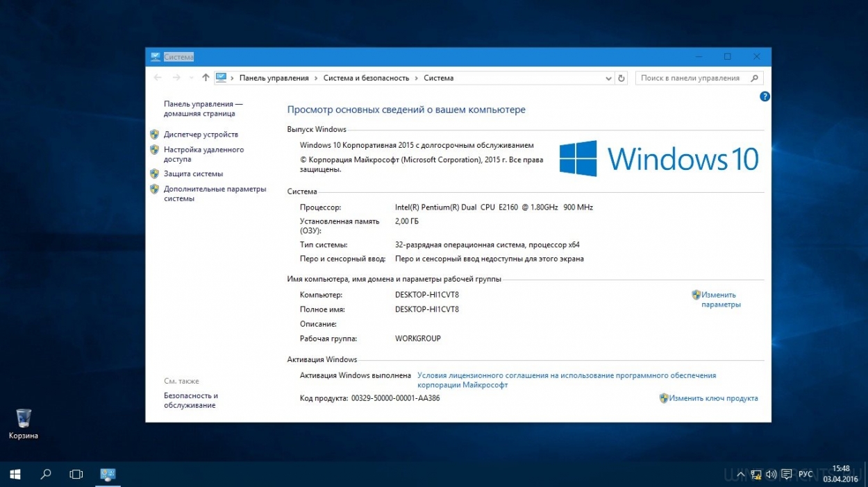Click the heading Просмотр основных сведений
The width and height of the screenshot is (868, 487).
[x=406, y=110]
